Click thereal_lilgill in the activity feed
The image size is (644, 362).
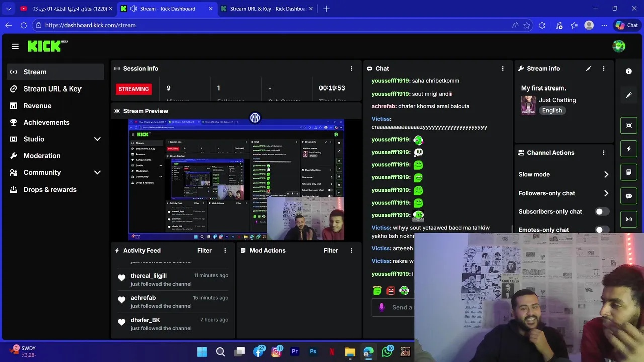click(x=148, y=276)
